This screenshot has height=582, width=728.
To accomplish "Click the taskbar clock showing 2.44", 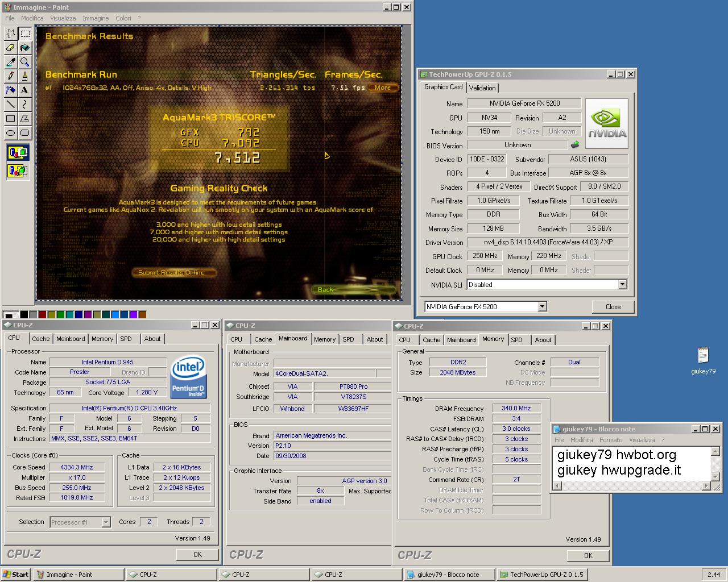I will click(x=714, y=575).
